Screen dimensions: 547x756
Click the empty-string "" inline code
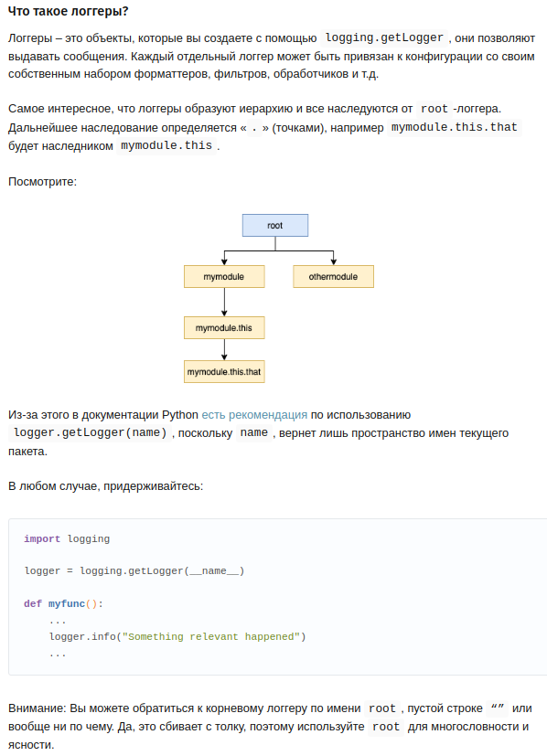click(x=497, y=708)
